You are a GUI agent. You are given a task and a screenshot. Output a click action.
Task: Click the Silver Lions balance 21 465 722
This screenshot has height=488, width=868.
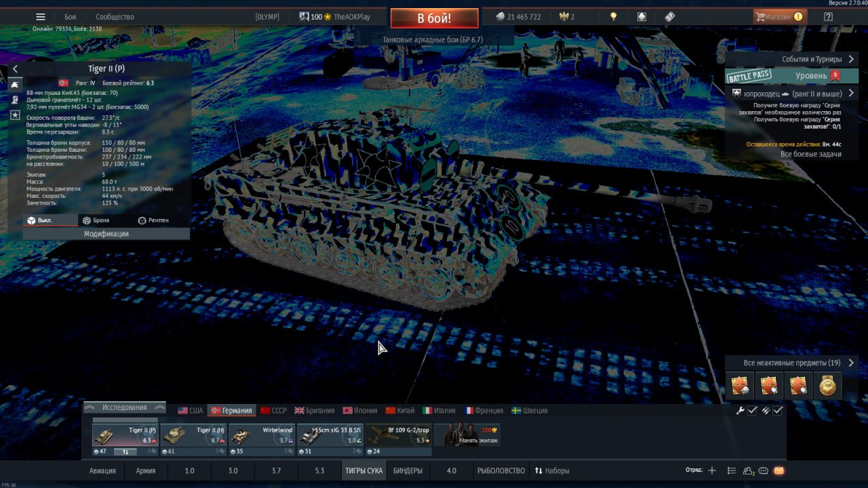[x=518, y=17]
